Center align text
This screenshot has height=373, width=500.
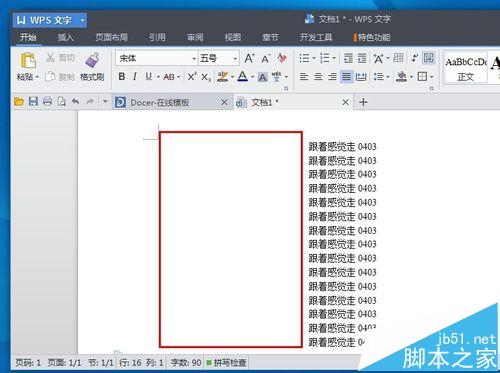coord(318,77)
